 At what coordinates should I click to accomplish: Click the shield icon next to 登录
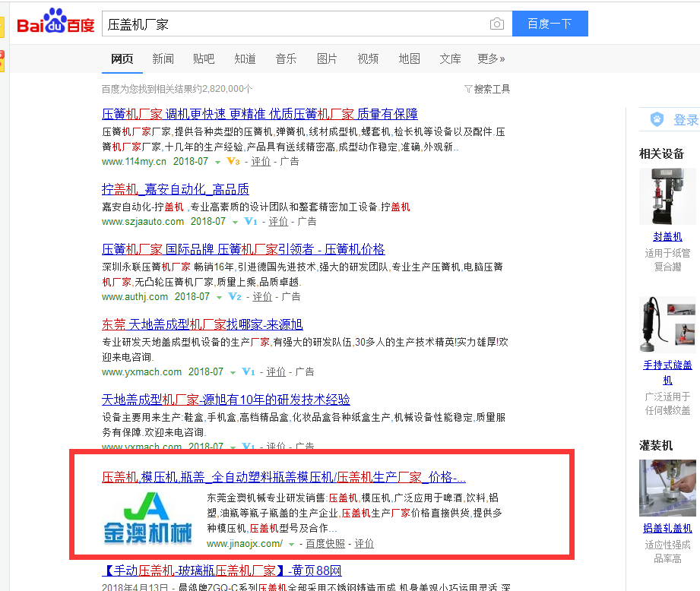(x=657, y=120)
